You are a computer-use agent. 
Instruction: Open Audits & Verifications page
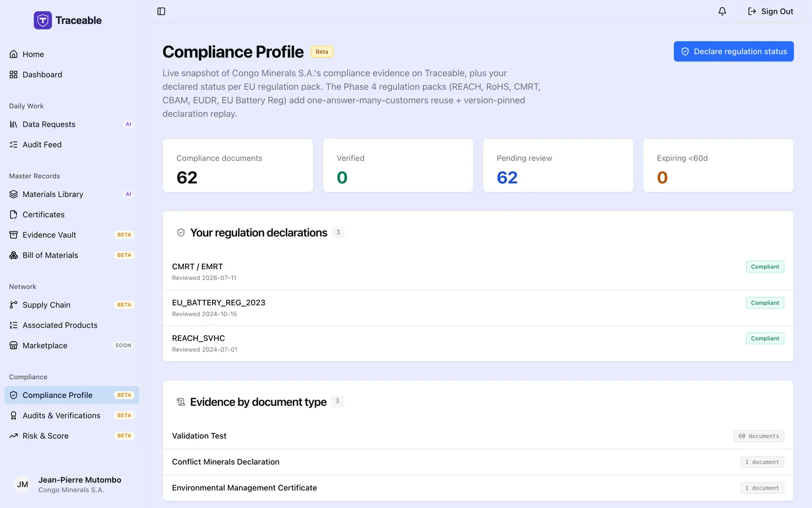[72, 415]
